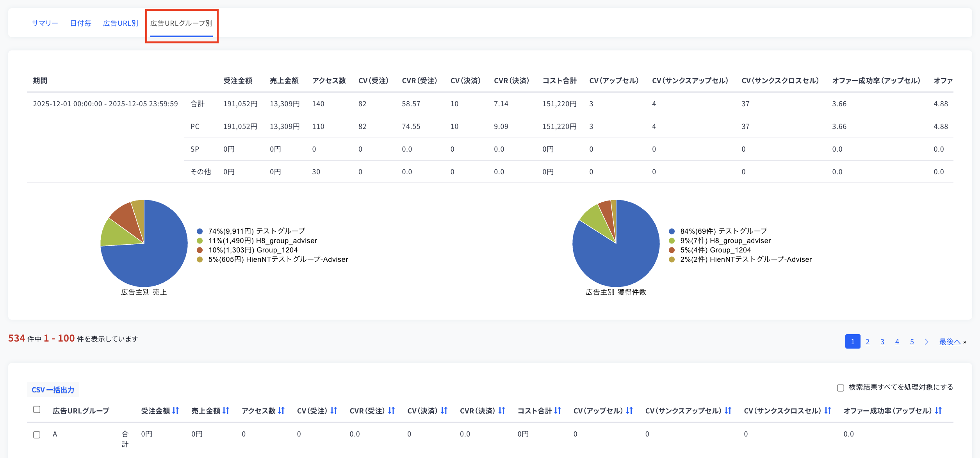Sort by CVR(決済) using the sort arrows

coord(502,411)
